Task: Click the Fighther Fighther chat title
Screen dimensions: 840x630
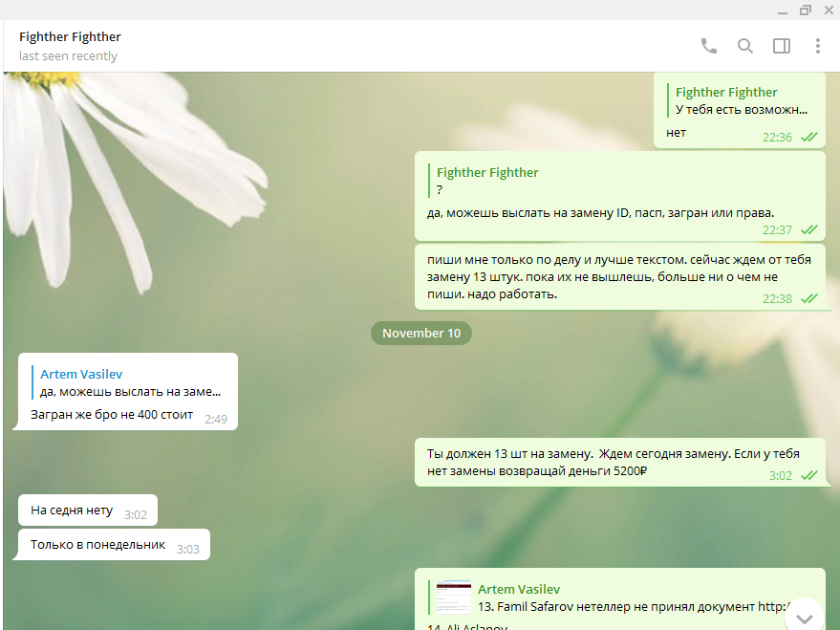Action: [70, 37]
